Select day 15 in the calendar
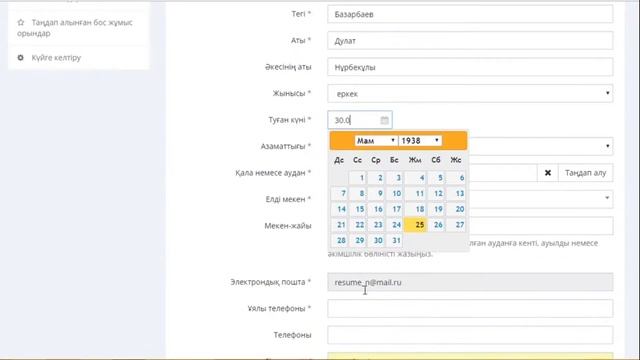Screen dimensions: 640x360 tap(358, 209)
